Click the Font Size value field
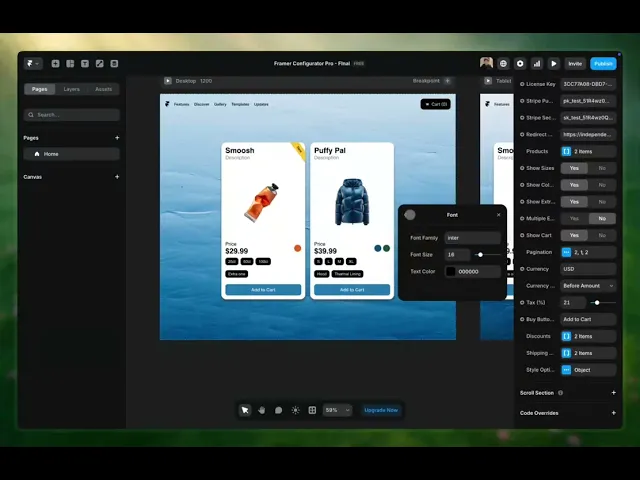The width and height of the screenshot is (640, 480). [458, 255]
